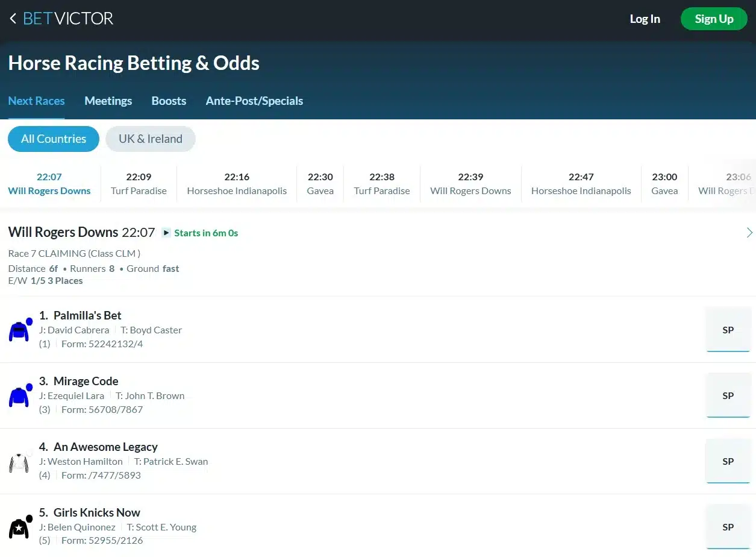Click Girls Knicks Now silks icon
756x557 pixels.
tap(20, 527)
